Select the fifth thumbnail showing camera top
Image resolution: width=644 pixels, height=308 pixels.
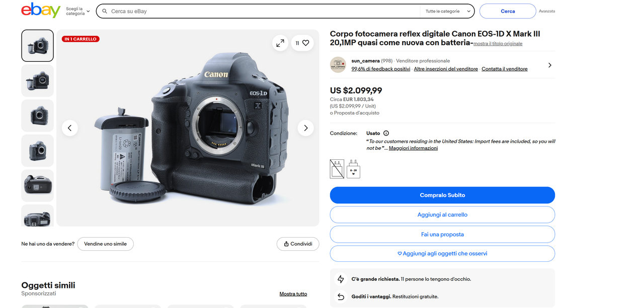(x=37, y=185)
